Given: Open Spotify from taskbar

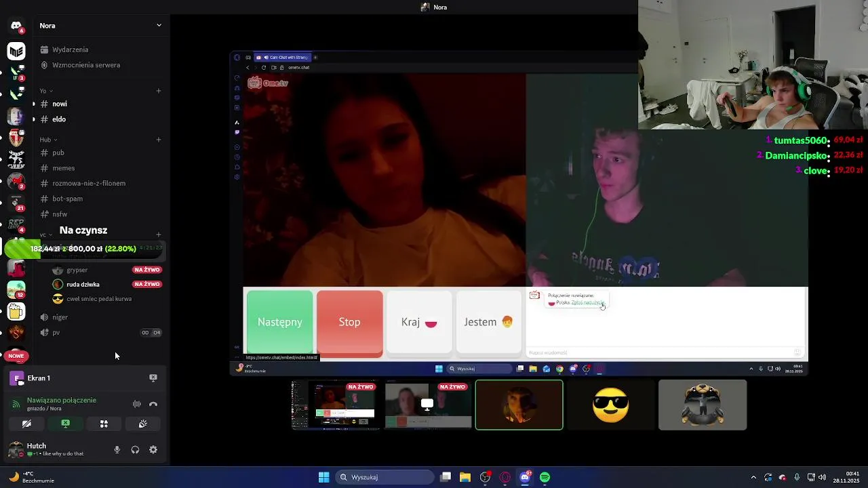Looking at the screenshot, I should pyautogui.click(x=545, y=477).
